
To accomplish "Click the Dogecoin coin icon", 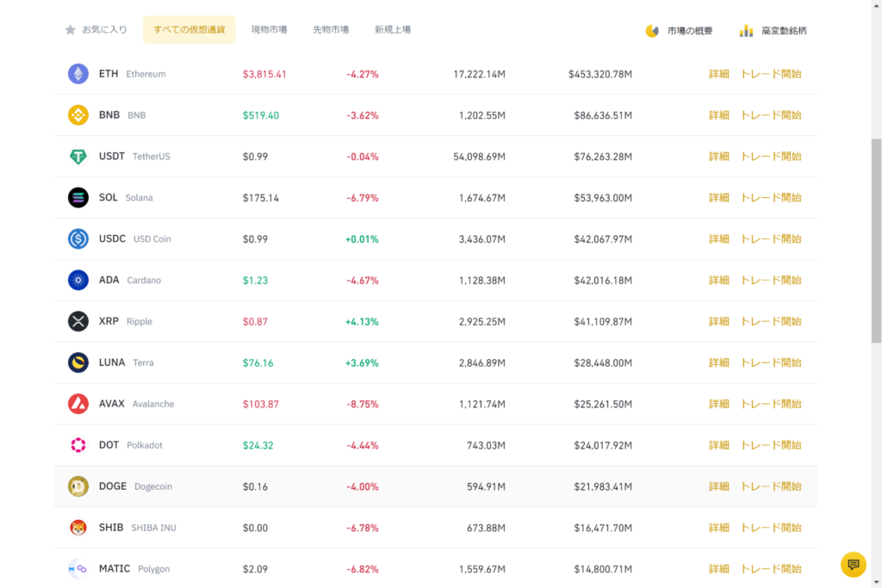I will tap(78, 486).
